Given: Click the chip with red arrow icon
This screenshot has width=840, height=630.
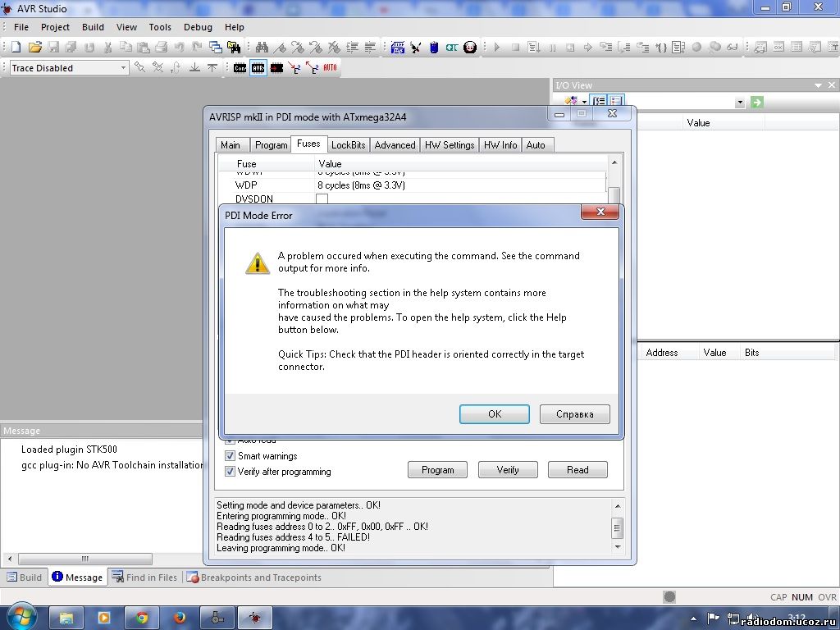Looking at the screenshot, I should [x=276, y=67].
